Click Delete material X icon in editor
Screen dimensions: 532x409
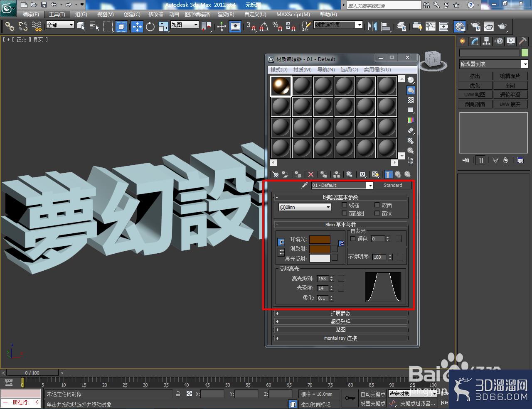(x=310, y=174)
